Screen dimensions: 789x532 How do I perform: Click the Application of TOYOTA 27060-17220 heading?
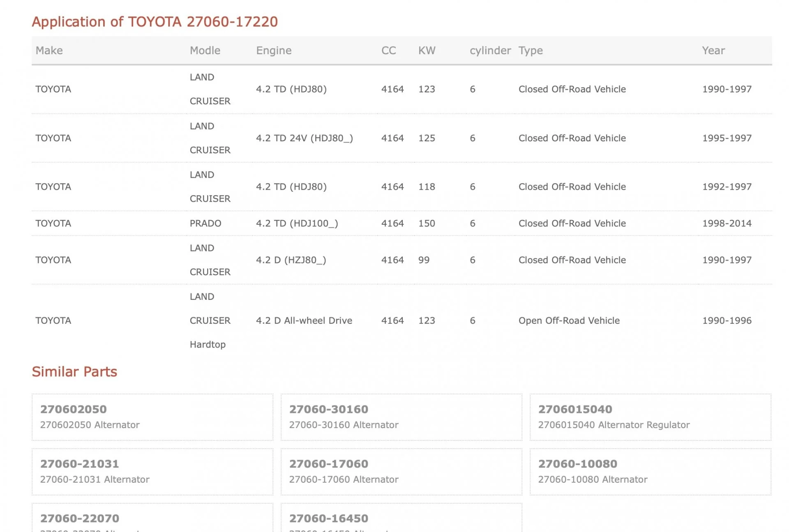point(155,21)
